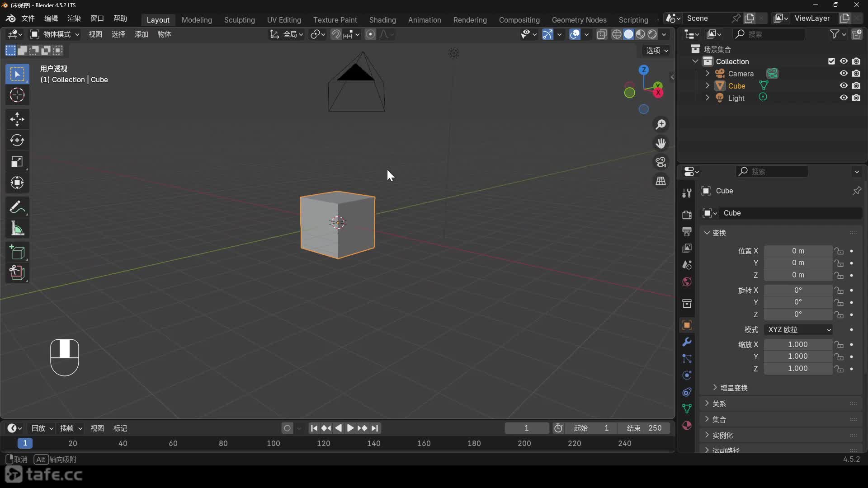
Task: Switch to the Shading workspace tab
Action: (x=382, y=20)
